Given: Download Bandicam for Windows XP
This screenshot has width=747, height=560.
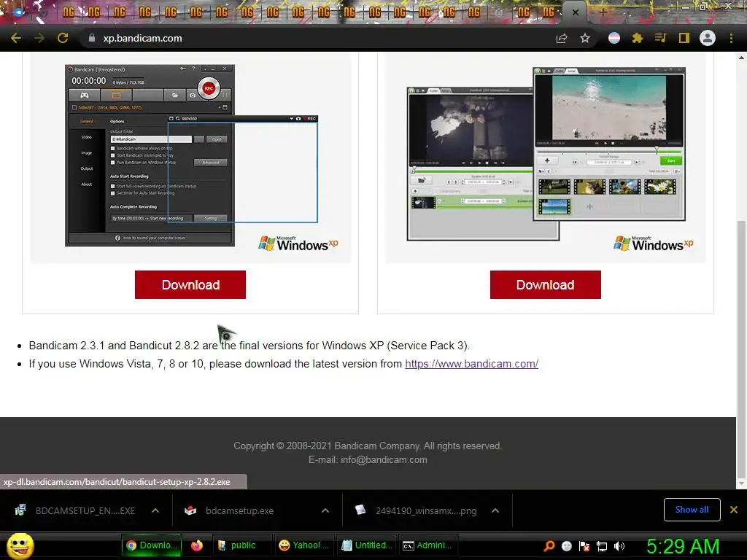Looking at the screenshot, I should pos(190,285).
